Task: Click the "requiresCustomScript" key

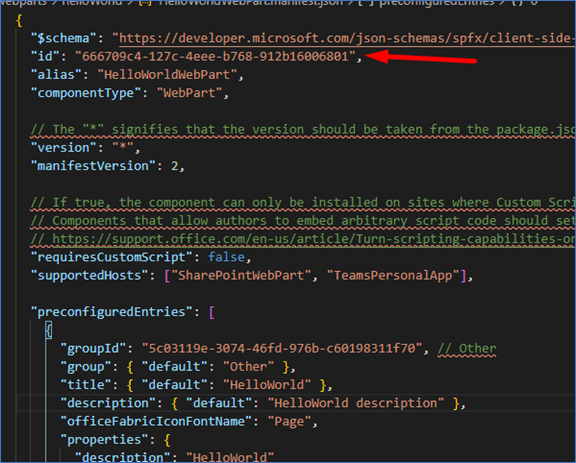Action: 112,257
